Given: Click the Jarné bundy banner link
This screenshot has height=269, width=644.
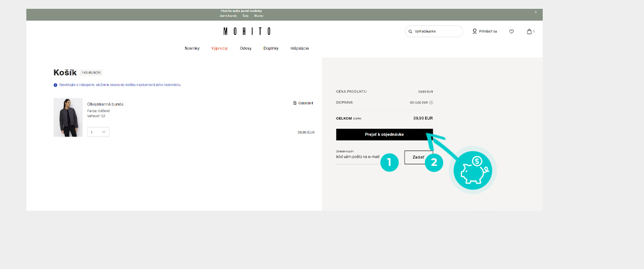Looking at the screenshot, I should (228, 16).
